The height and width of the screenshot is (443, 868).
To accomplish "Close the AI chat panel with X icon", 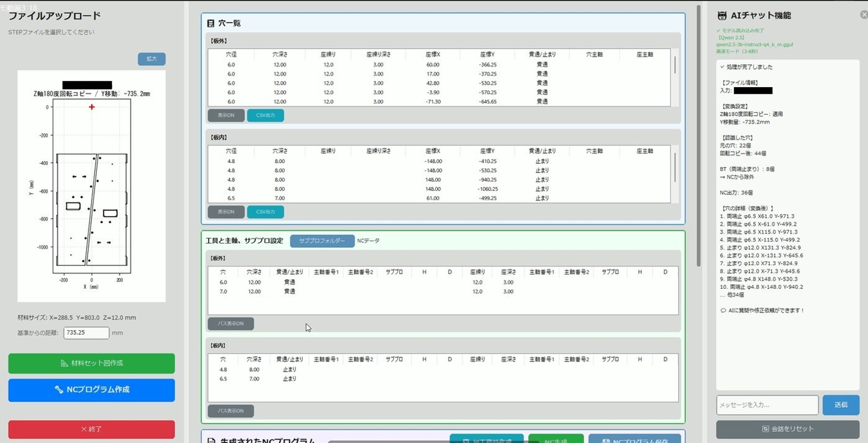I will point(864,15).
